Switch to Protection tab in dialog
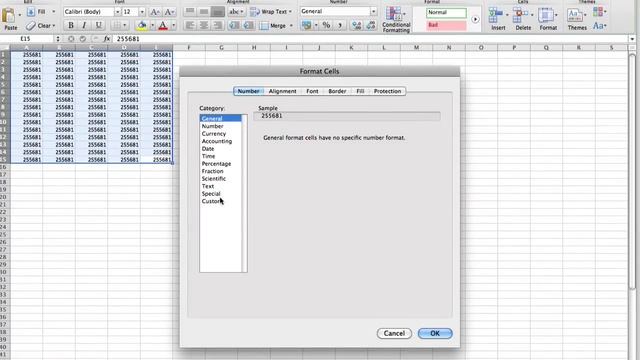This screenshot has width=640, height=360. click(x=387, y=91)
